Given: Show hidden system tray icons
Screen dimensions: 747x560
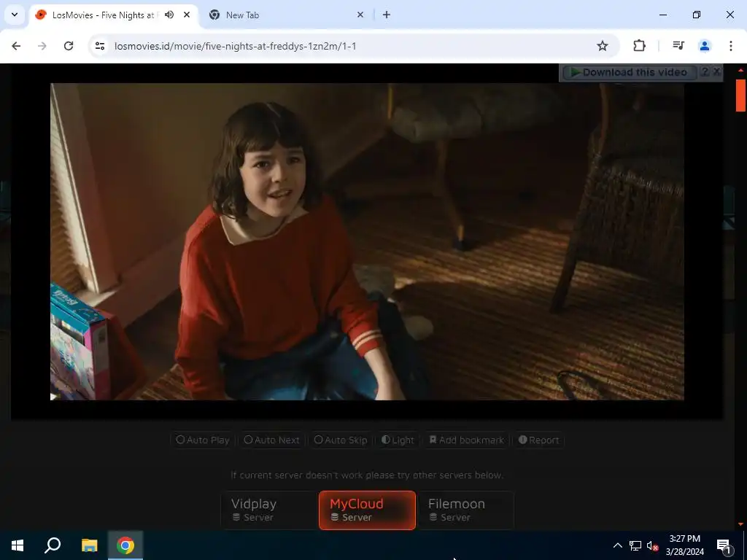Looking at the screenshot, I should tap(617, 545).
